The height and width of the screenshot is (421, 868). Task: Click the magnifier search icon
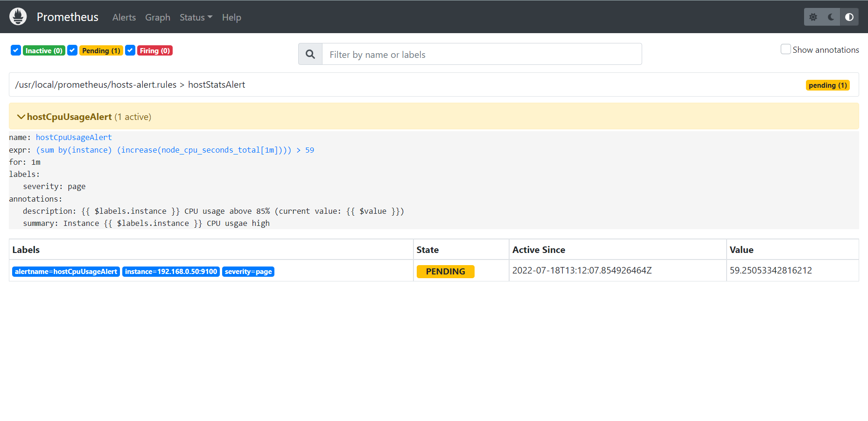pos(310,55)
